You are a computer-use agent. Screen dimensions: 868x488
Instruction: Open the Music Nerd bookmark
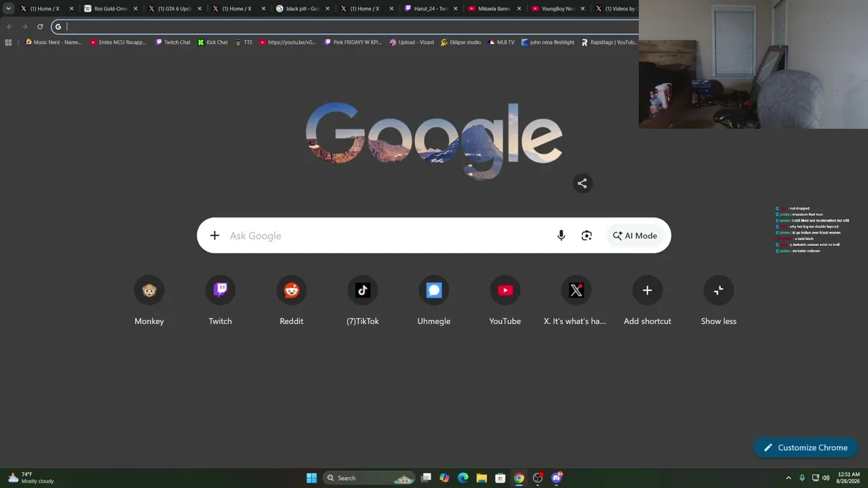click(53, 42)
